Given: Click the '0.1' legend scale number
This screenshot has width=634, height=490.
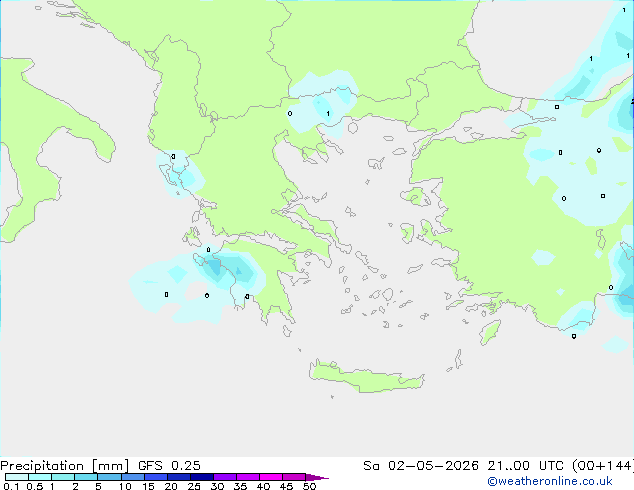Looking at the screenshot, I should coord(11,486).
